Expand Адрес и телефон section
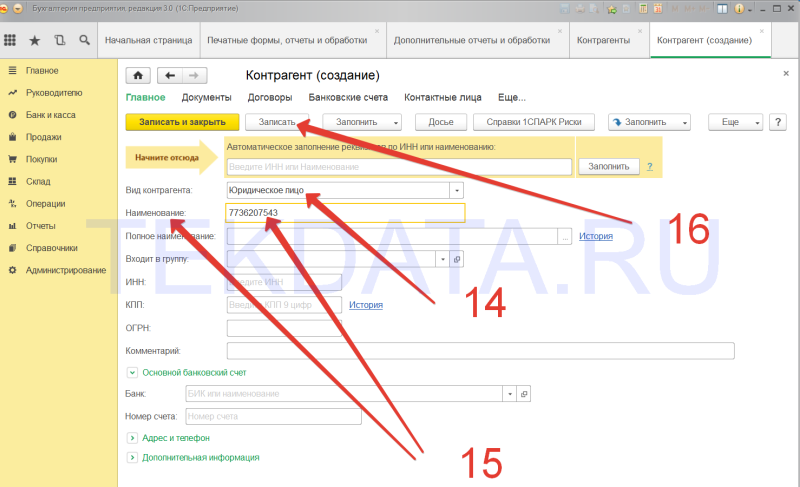The height and width of the screenshot is (487, 800). 132,438
